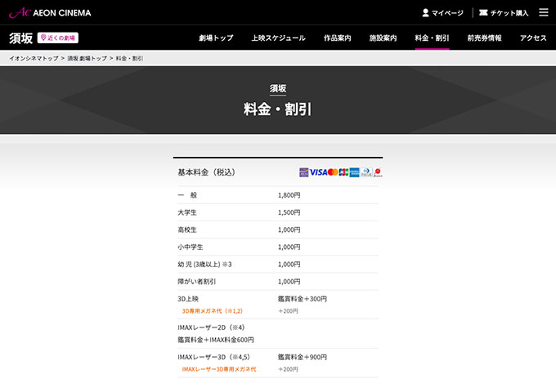Click the チケット購入 ticket icon
This screenshot has height=392, width=556.
[x=484, y=13]
